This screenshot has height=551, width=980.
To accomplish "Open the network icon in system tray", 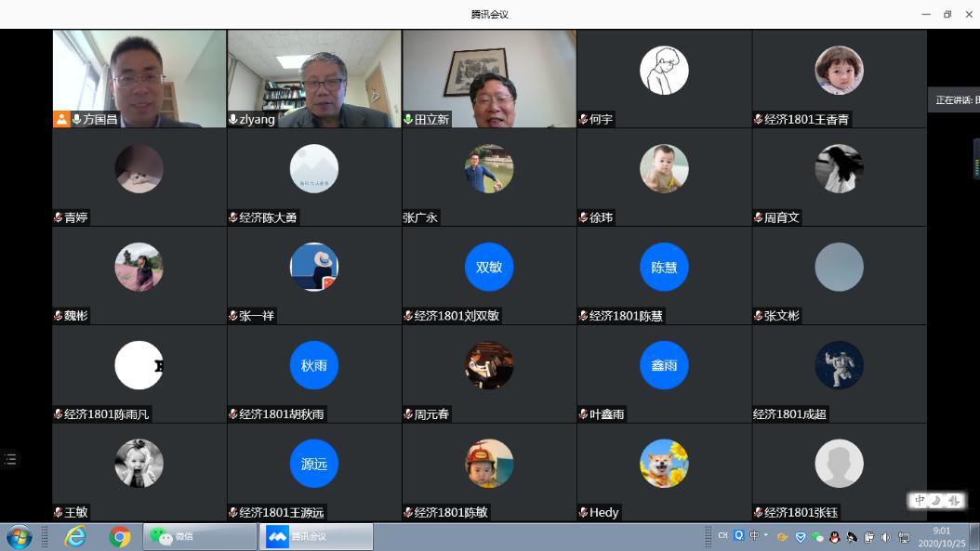I will pyautogui.click(x=903, y=537).
